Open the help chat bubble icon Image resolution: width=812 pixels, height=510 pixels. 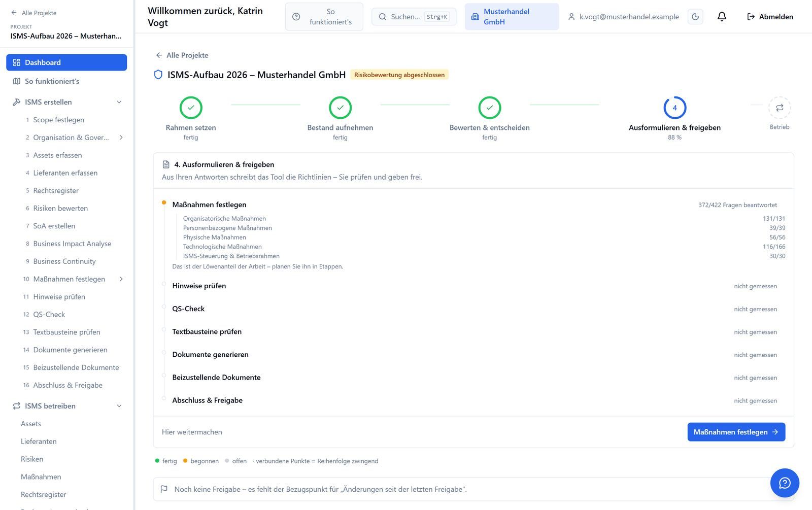[x=785, y=483]
